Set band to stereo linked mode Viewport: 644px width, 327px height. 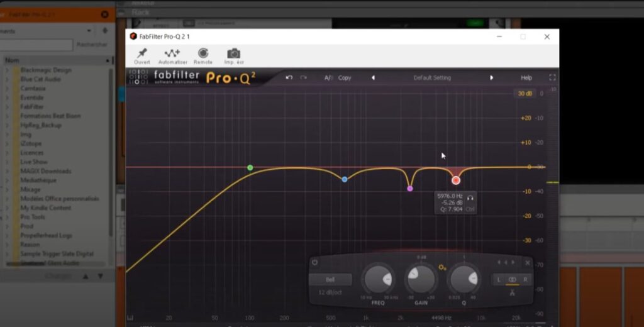pyautogui.click(x=512, y=280)
